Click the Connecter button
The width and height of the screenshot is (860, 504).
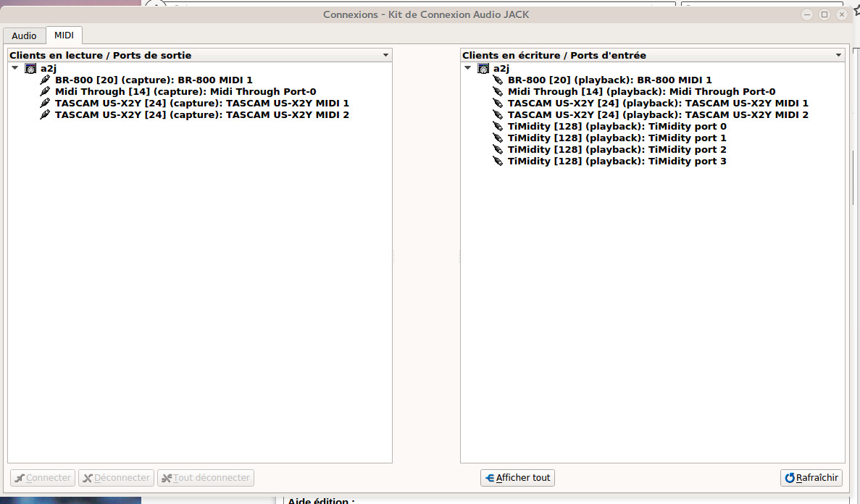click(x=43, y=478)
